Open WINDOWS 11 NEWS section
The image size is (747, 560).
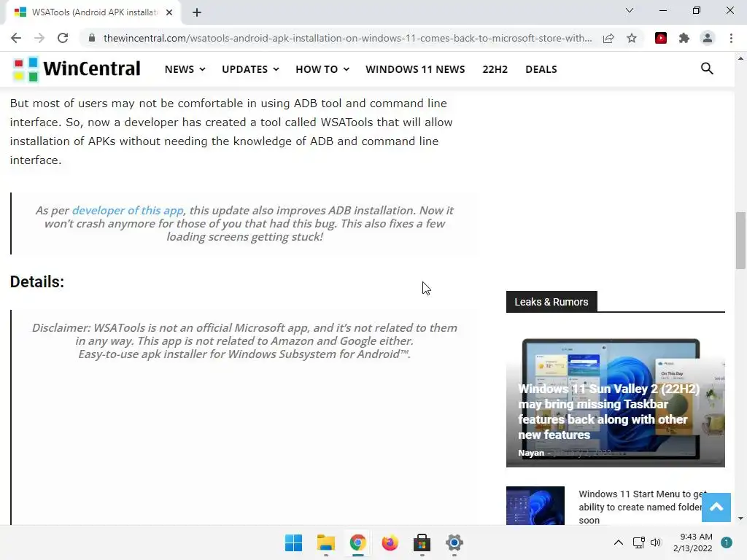click(x=415, y=69)
